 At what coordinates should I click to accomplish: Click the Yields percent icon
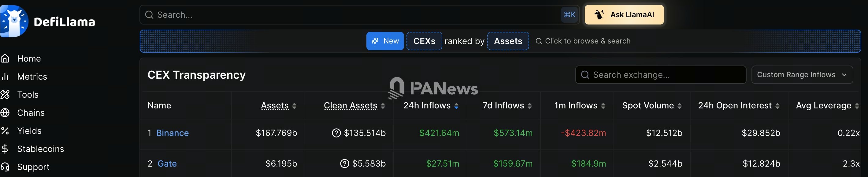[5, 131]
